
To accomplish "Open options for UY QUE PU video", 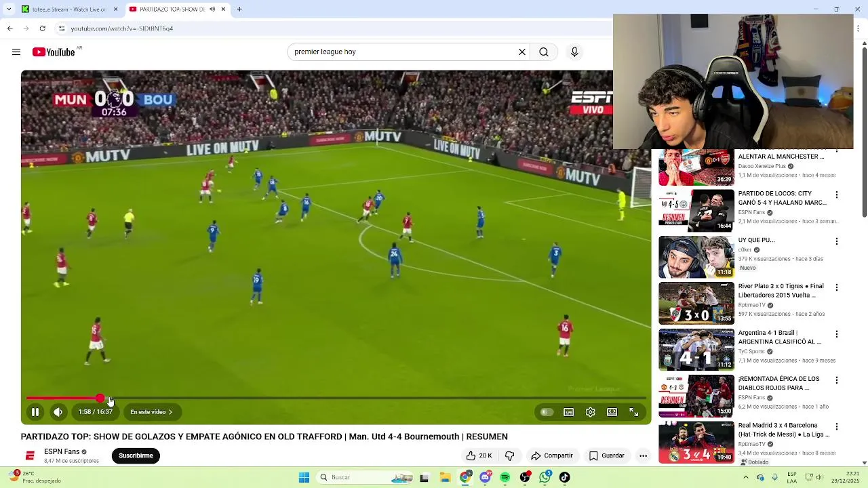I will click(x=836, y=241).
